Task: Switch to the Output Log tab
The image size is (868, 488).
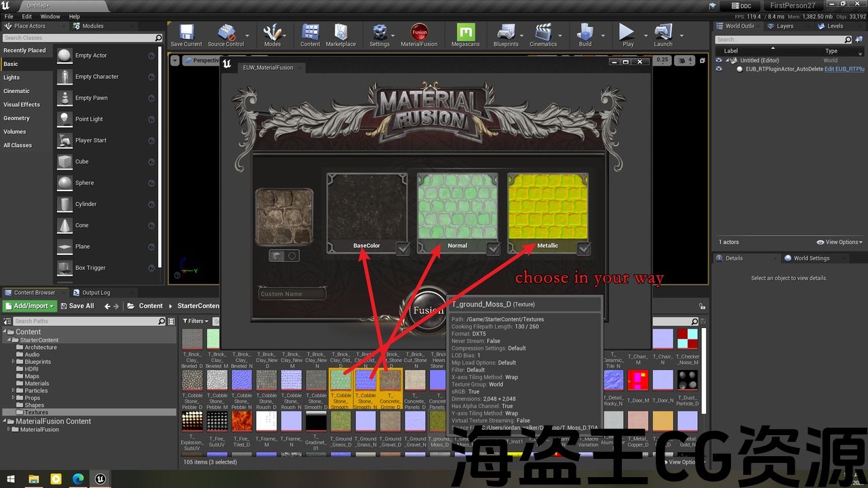Action: pos(96,293)
